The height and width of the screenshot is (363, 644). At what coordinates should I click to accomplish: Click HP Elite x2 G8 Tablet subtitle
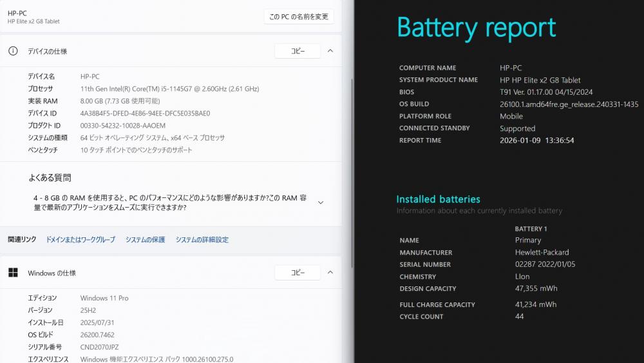click(x=33, y=21)
